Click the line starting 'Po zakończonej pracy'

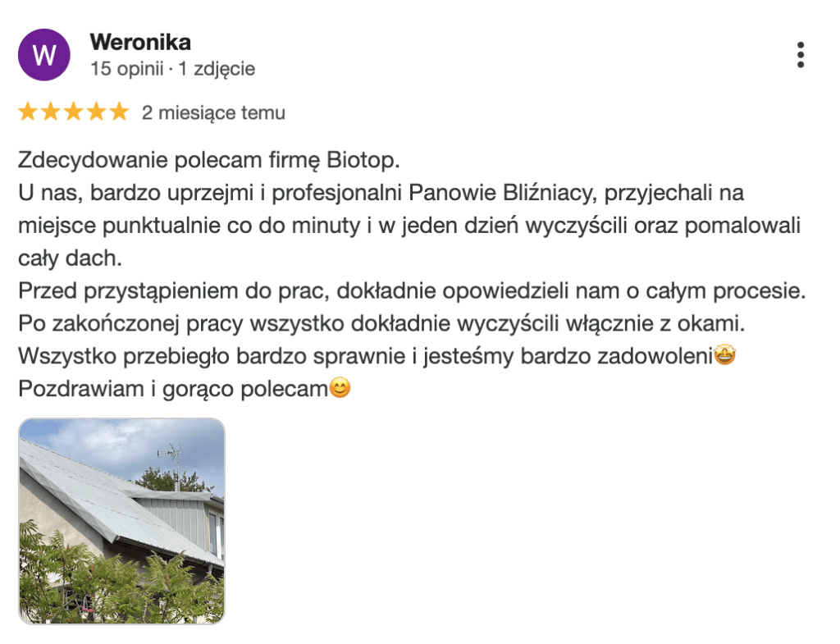point(381,324)
